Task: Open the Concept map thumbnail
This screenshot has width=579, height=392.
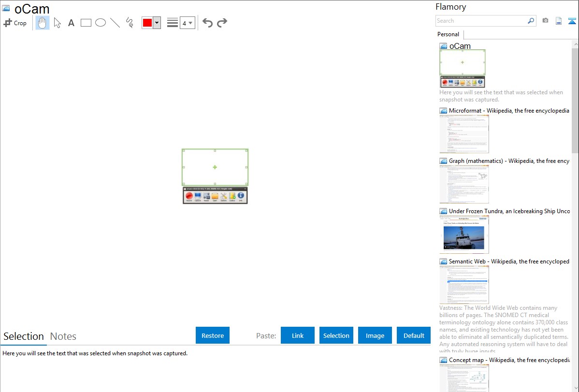Action: (464, 378)
